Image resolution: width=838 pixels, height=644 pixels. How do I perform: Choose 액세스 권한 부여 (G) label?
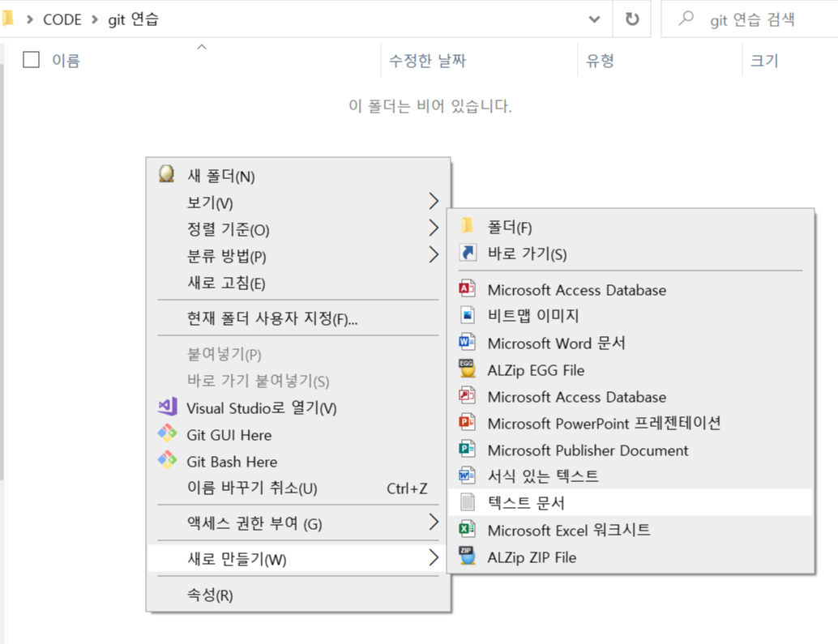[x=254, y=523]
